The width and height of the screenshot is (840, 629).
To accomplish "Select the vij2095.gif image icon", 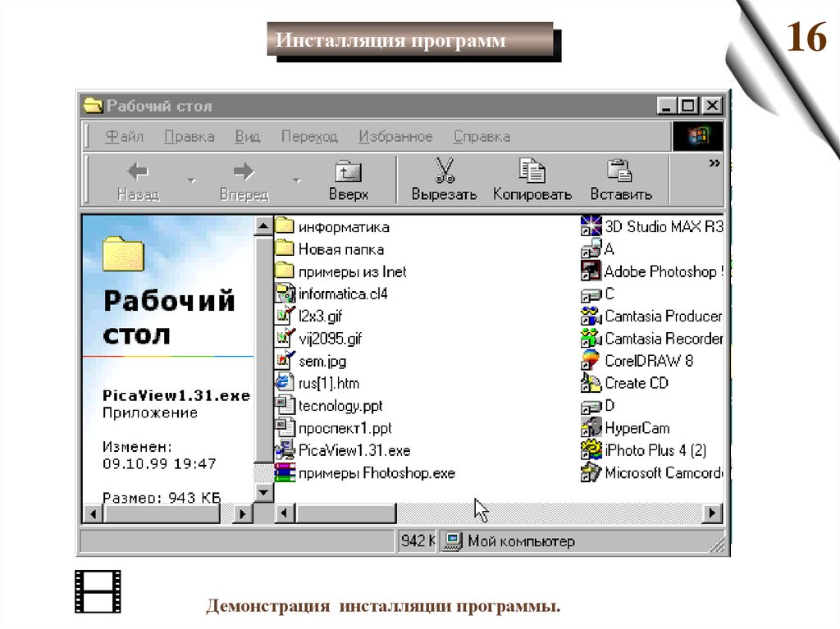I will pos(285,338).
